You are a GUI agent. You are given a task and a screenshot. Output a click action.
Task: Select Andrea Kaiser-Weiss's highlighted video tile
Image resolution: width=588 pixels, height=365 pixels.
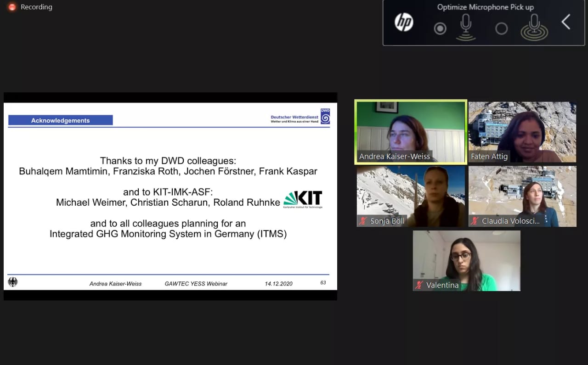coord(411,132)
